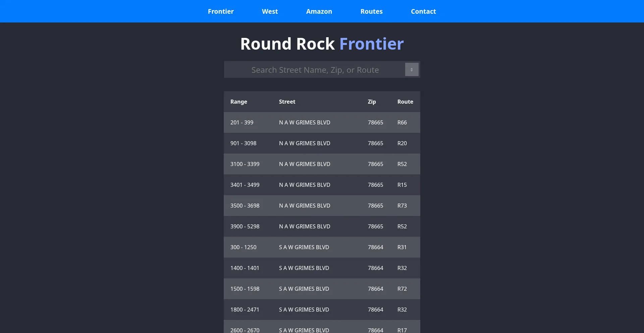Select row 201 - 399 N A W Grimes
644x333 pixels.
pos(322,122)
